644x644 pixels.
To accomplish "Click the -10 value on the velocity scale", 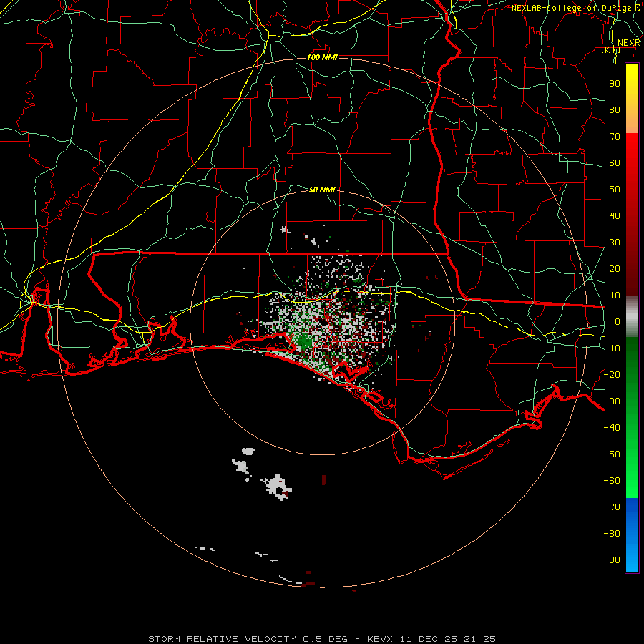I will tap(612, 348).
